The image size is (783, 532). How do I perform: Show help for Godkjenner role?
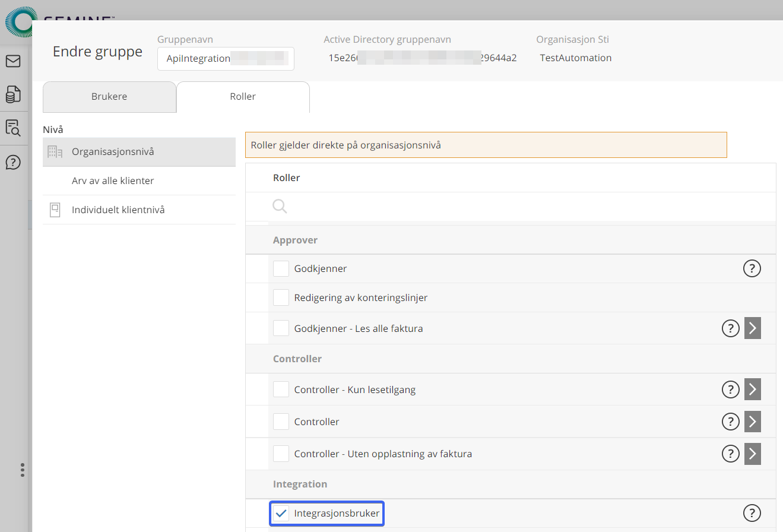752,269
